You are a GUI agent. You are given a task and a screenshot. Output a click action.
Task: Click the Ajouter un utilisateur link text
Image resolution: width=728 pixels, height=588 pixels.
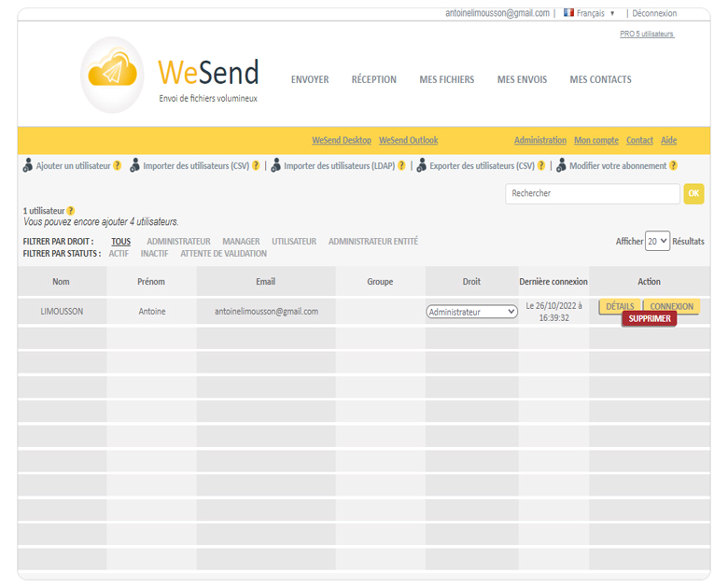coord(74,166)
